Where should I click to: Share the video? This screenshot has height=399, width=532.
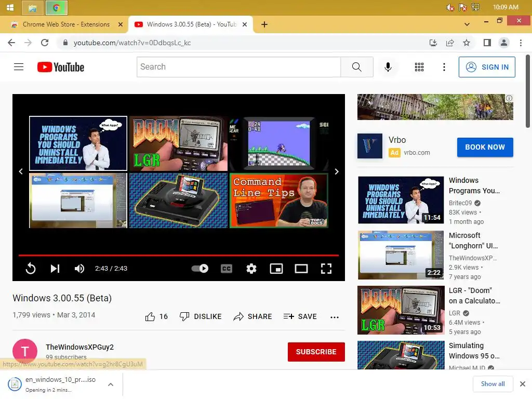tap(253, 316)
